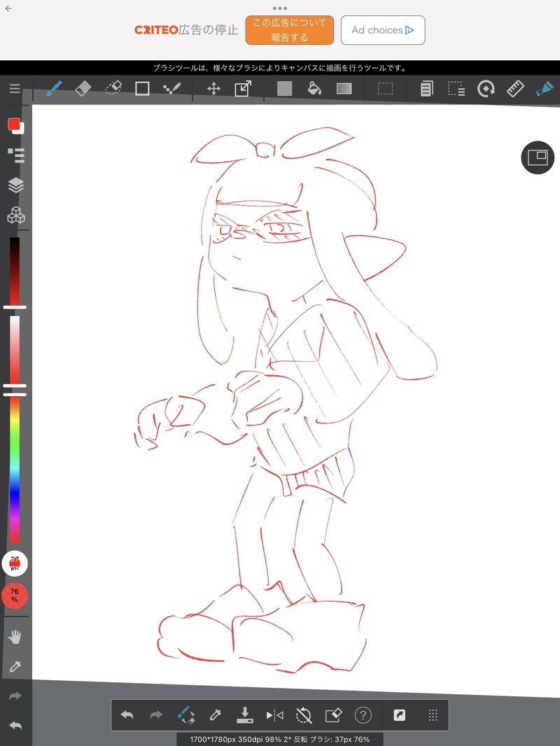Undo using the bottom bar arrow
This screenshot has height=746, width=560.
127,715
